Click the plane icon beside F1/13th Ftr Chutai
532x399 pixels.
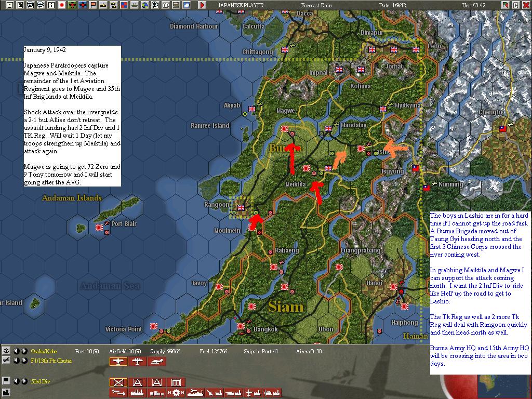click(x=6, y=361)
